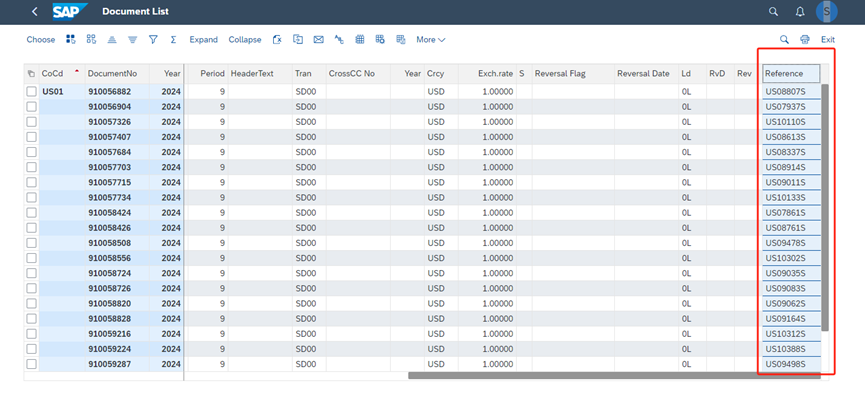Open the notifications bell icon
Image resolution: width=865 pixels, height=404 pixels.
point(800,12)
